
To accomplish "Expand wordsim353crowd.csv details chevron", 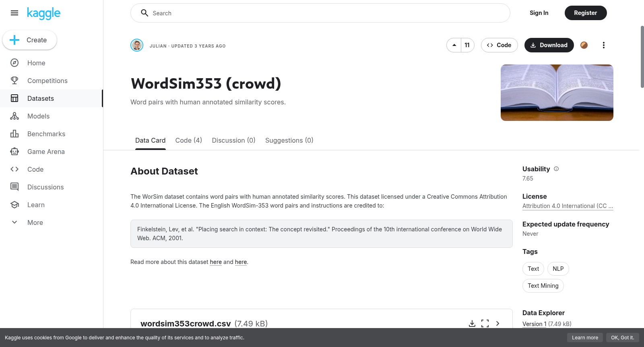I will (x=498, y=324).
